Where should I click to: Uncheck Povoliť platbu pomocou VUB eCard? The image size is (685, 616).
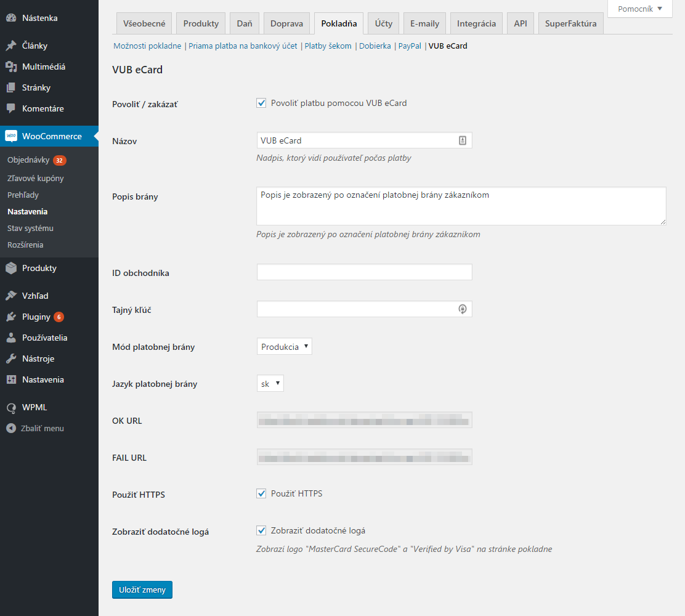pos(261,103)
